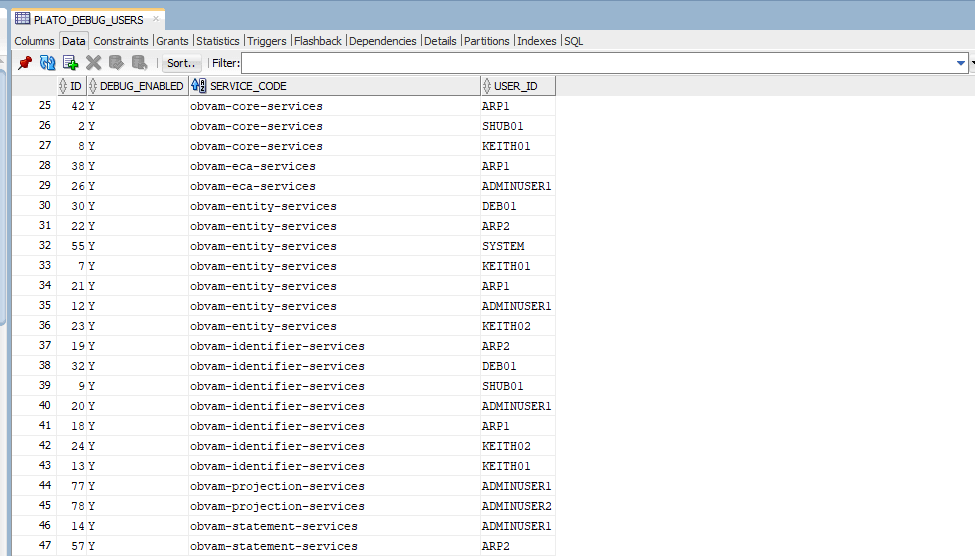Commit changes icon in toolbar
The image size is (975, 556).
click(116, 63)
